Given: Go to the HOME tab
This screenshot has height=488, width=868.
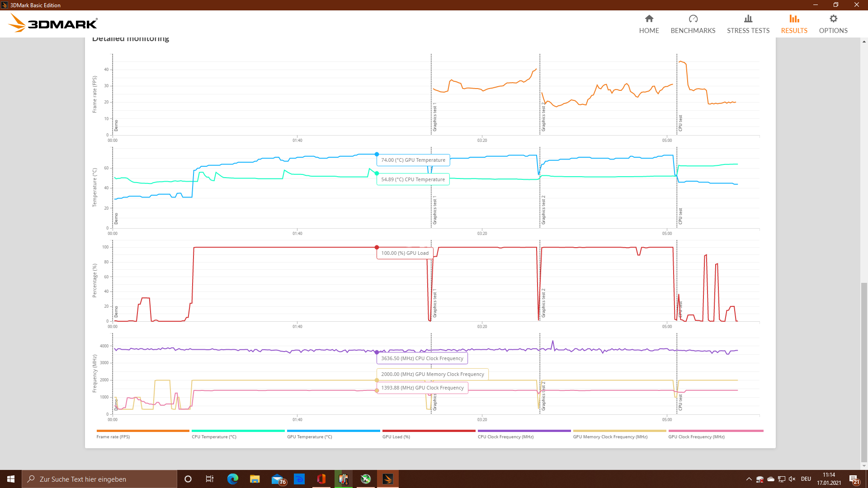Looking at the screenshot, I should 649,24.
